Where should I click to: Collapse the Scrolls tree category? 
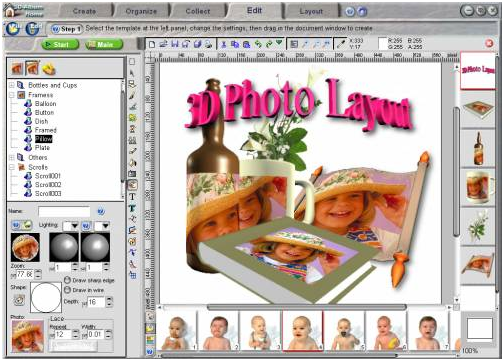(12, 167)
